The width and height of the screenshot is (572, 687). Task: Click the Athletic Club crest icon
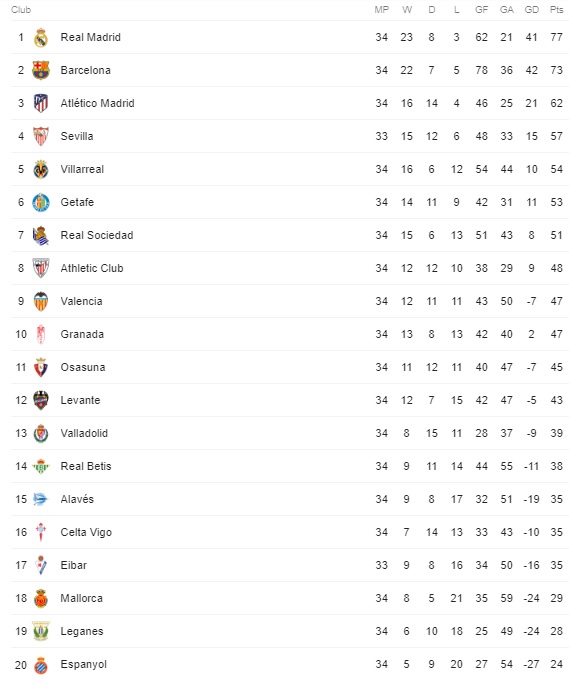point(41,268)
